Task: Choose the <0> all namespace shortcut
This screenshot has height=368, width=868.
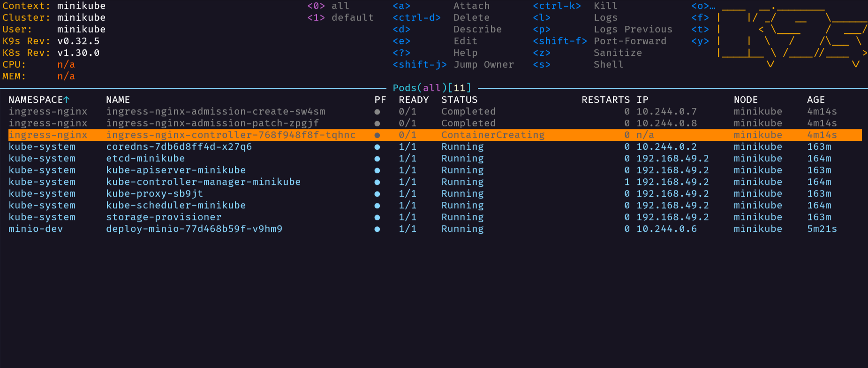Action: click(x=328, y=6)
